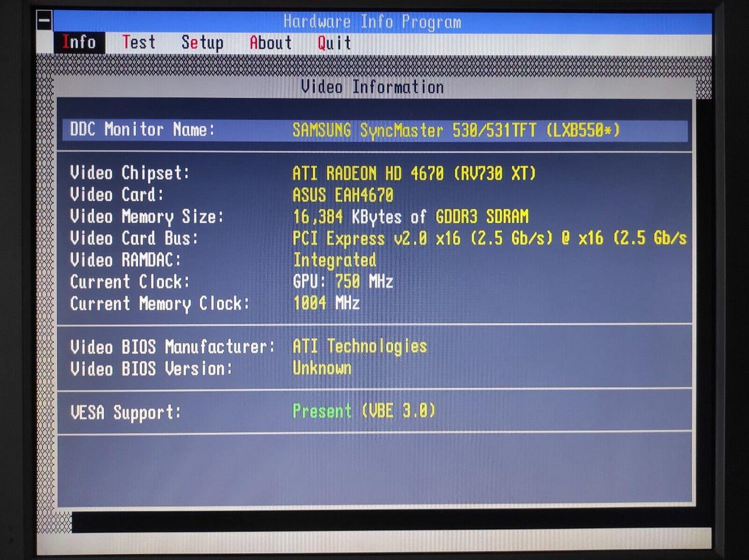749x560 pixels.
Task: Select the Video Card ASUS EAH4670 entry
Action: (343, 195)
